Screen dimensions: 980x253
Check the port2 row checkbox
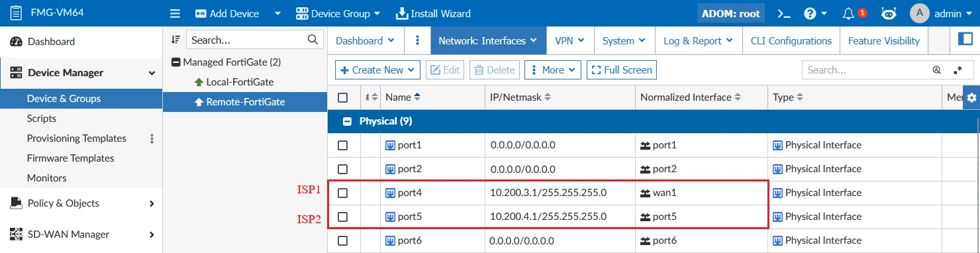(342, 169)
